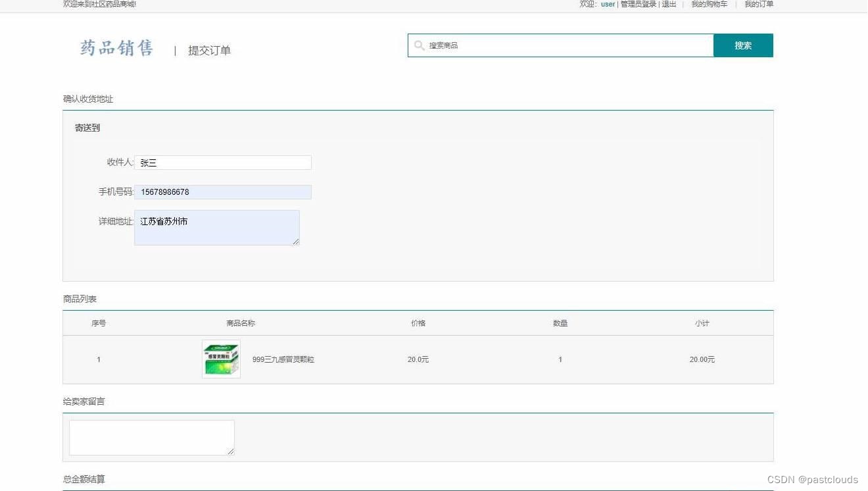Click the 给卖家留言 message box

pyautogui.click(x=151, y=436)
